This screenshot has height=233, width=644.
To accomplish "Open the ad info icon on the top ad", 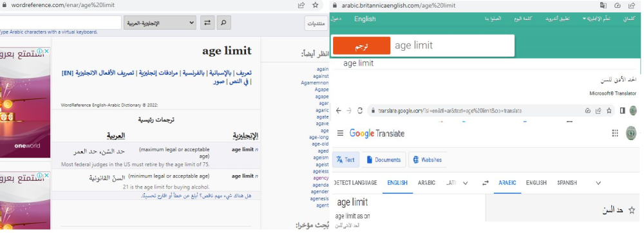I will [41, 51].
